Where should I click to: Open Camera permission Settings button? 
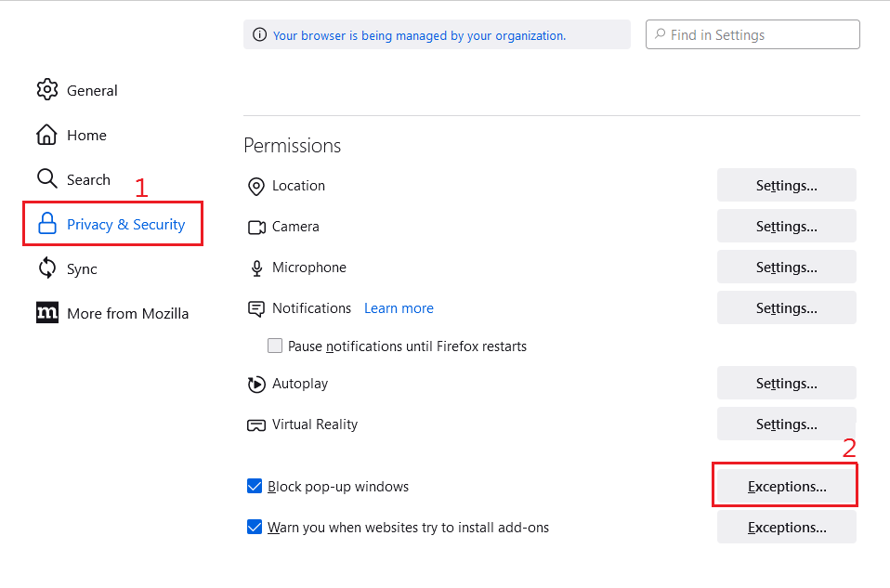[x=786, y=227]
